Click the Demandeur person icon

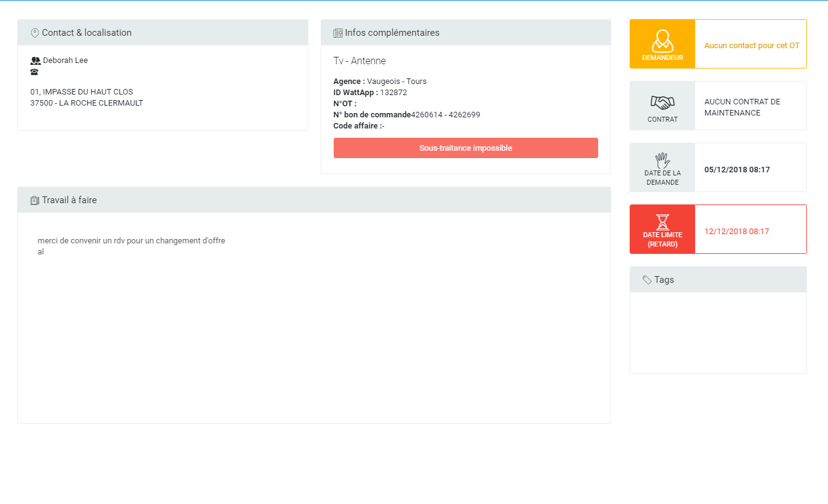[662, 41]
